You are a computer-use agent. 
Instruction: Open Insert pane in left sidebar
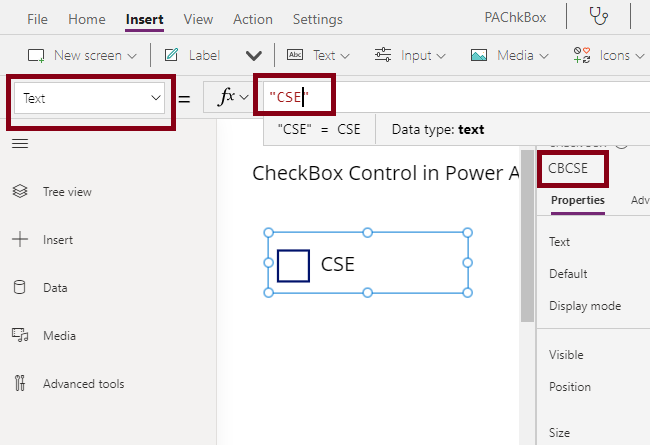click(58, 240)
